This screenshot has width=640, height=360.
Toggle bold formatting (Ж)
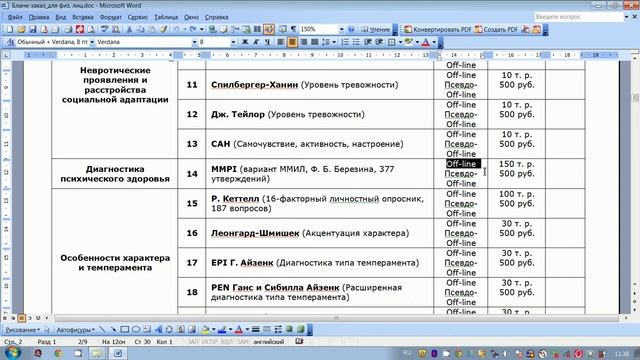(245, 42)
